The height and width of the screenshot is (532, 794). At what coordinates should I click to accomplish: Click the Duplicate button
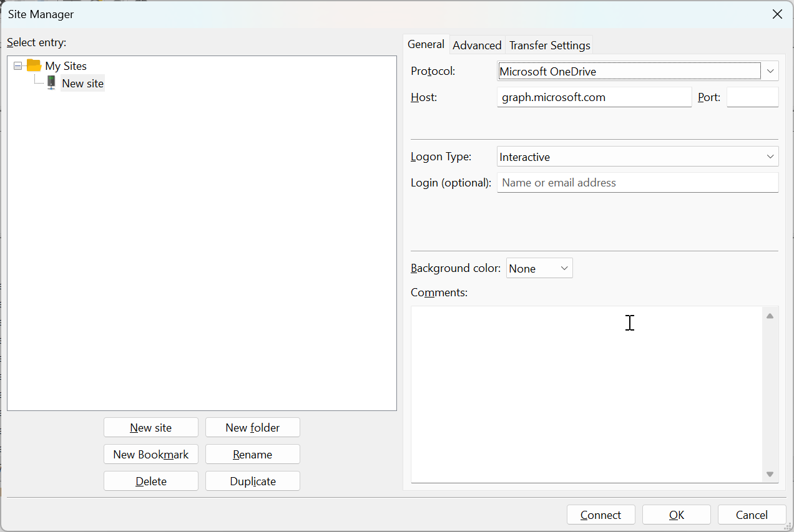pos(253,481)
